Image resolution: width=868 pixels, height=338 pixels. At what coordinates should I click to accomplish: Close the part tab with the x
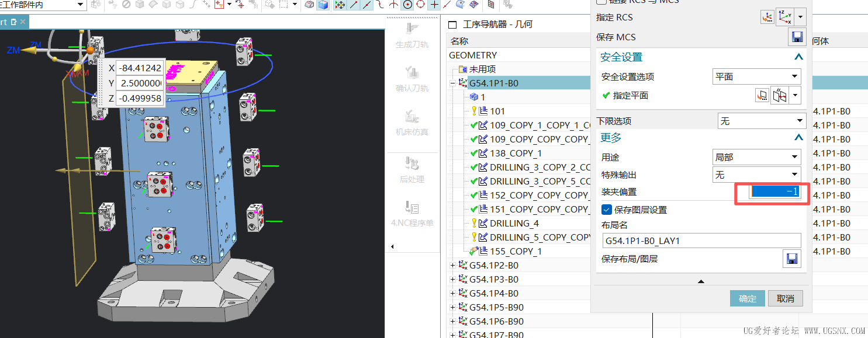[x=23, y=22]
